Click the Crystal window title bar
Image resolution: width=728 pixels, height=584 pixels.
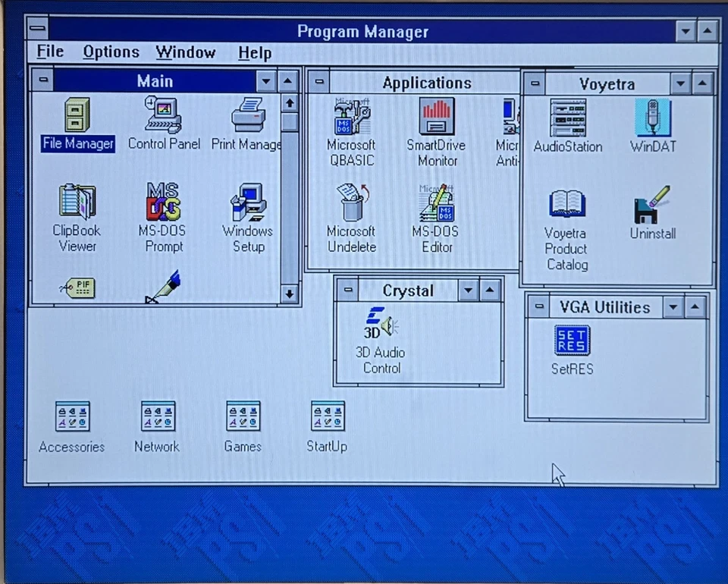(408, 290)
